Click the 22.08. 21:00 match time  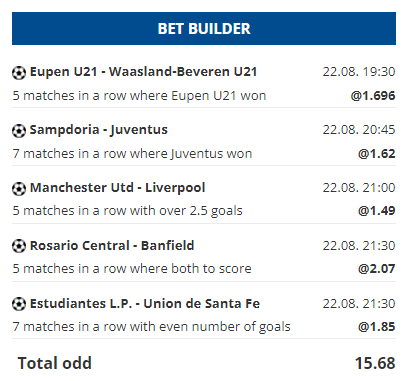coord(359,188)
